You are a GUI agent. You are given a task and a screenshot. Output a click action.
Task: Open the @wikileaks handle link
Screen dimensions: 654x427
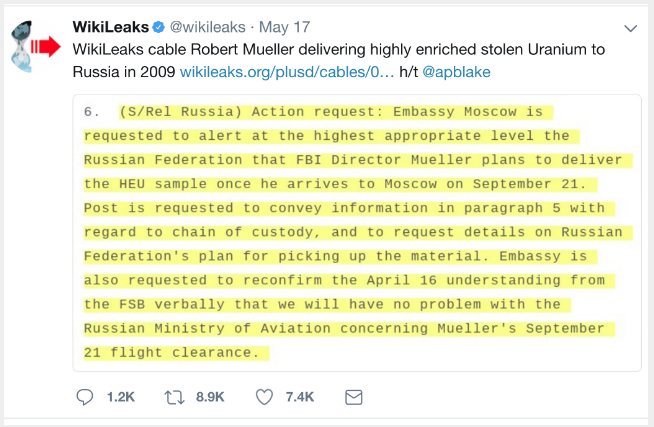tap(213, 26)
